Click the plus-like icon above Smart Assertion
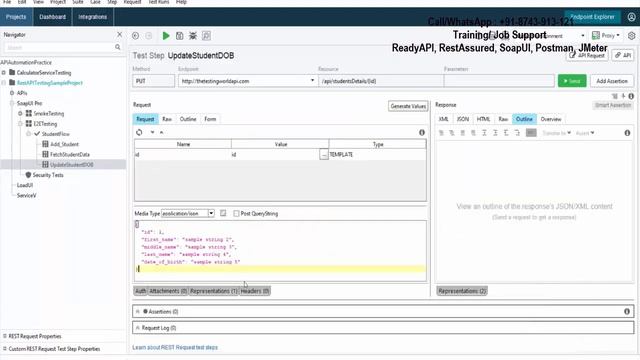The image size is (640, 360). pyautogui.click(x=623, y=96)
